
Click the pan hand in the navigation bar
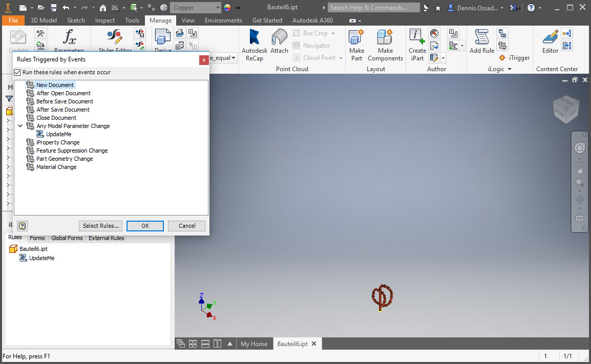click(579, 169)
